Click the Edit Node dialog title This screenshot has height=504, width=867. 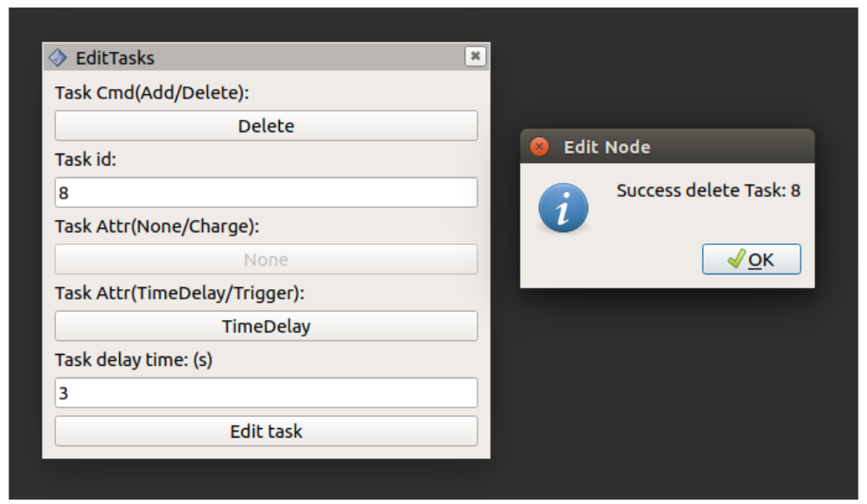tap(607, 147)
